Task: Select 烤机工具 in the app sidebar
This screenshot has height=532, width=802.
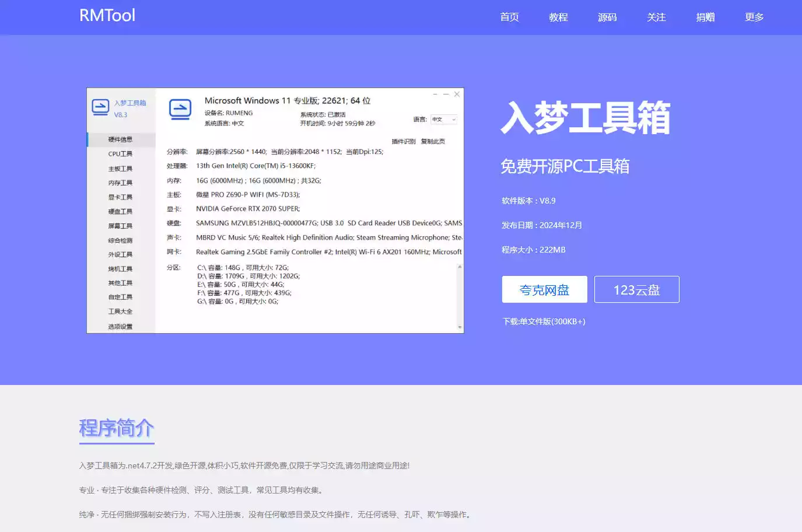Action: (x=120, y=269)
